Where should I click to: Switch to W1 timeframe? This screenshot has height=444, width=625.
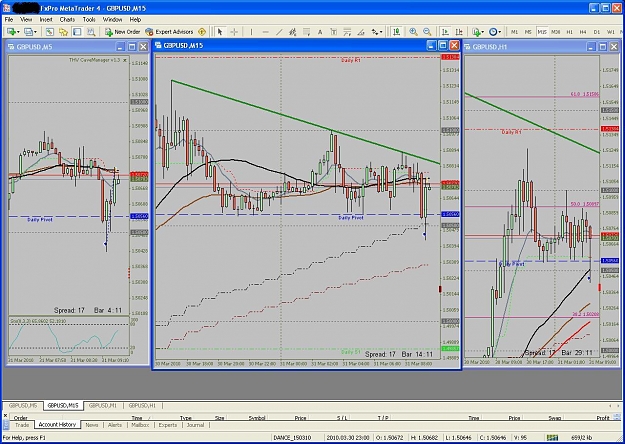point(611,32)
